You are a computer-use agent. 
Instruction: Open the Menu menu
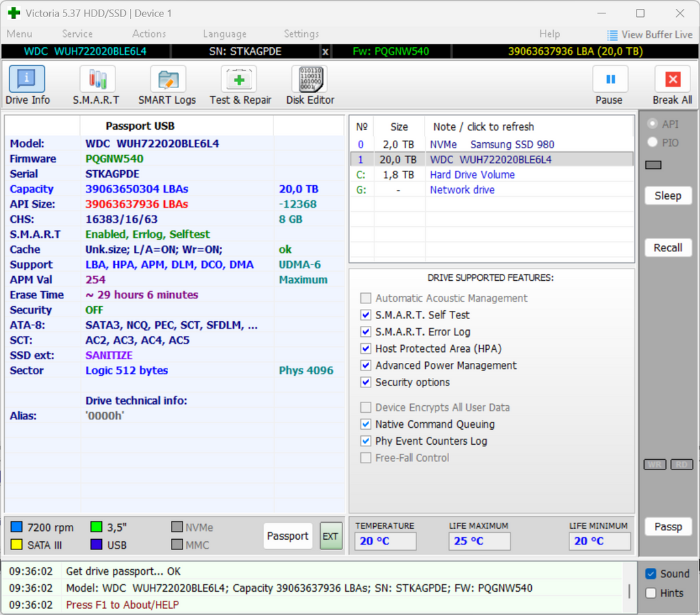(19, 34)
